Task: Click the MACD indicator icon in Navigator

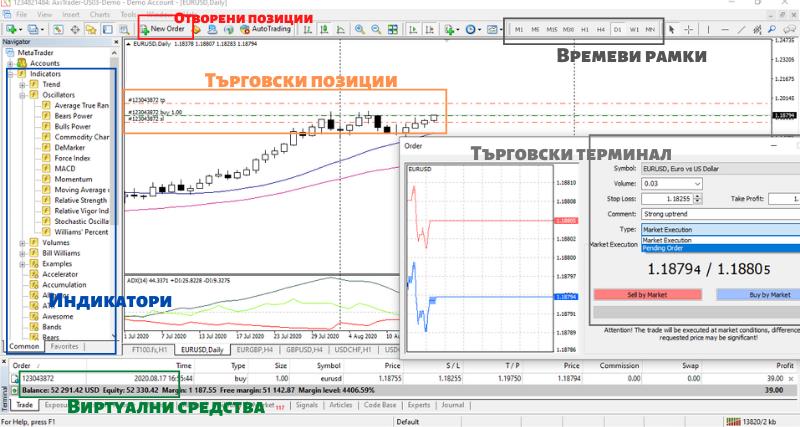Action: coord(46,168)
